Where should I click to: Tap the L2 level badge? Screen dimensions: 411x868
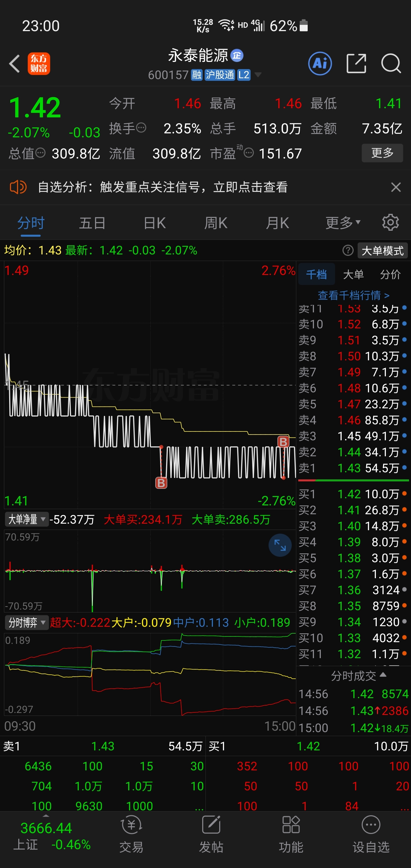tap(243, 75)
